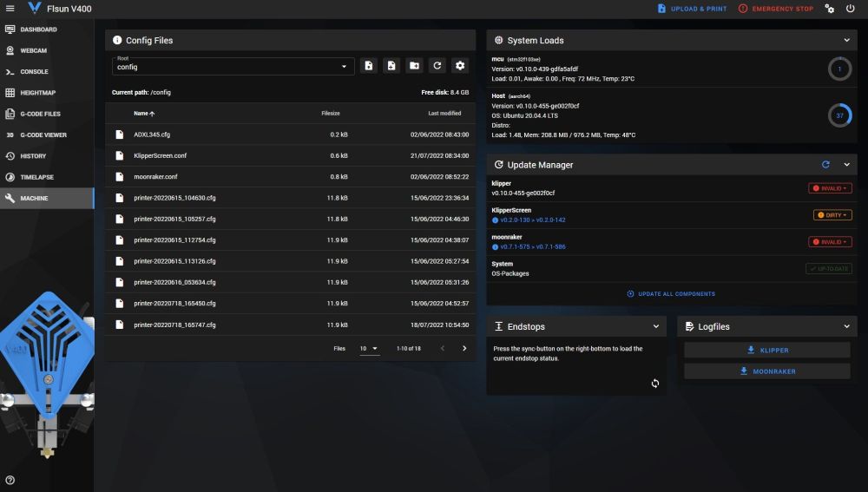The height and width of the screenshot is (492, 868).
Task: Click the upload file icon
Action: coord(369,65)
